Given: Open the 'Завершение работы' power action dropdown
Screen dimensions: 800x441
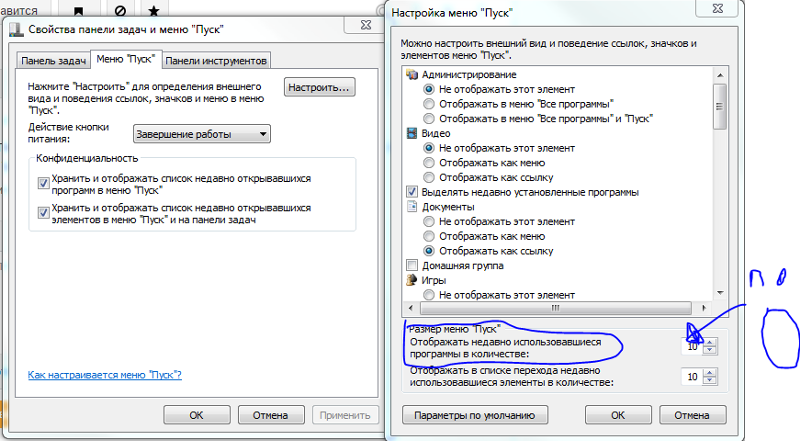Looking at the screenshot, I should click(202, 134).
